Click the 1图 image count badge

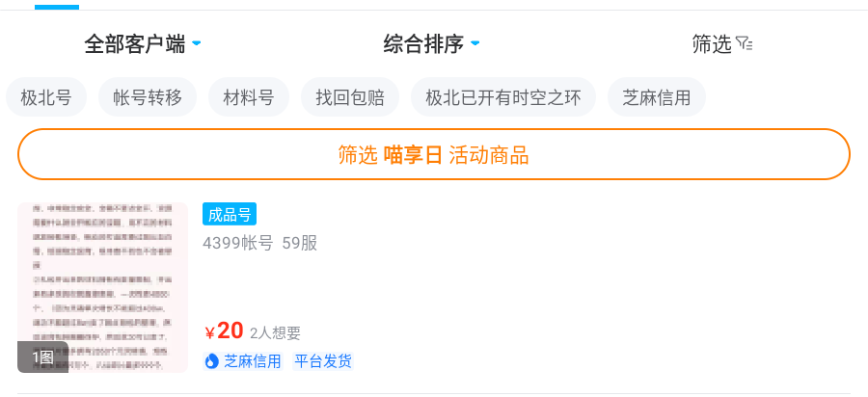(x=42, y=357)
